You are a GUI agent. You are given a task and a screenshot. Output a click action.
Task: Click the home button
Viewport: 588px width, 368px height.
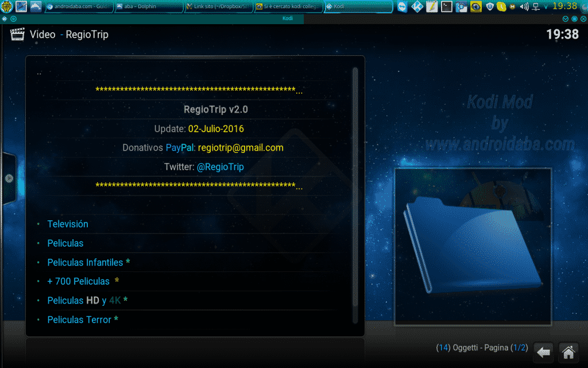pyautogui.click(x=568, y=352)
